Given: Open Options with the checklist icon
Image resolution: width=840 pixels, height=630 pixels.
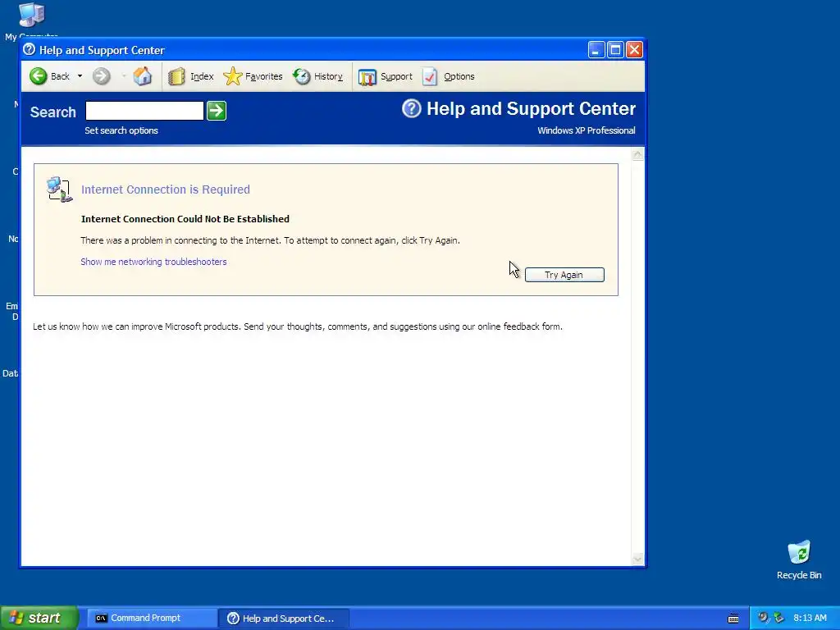Looking at the screenshot, I should pyautogui.click(x=430, y=76).
